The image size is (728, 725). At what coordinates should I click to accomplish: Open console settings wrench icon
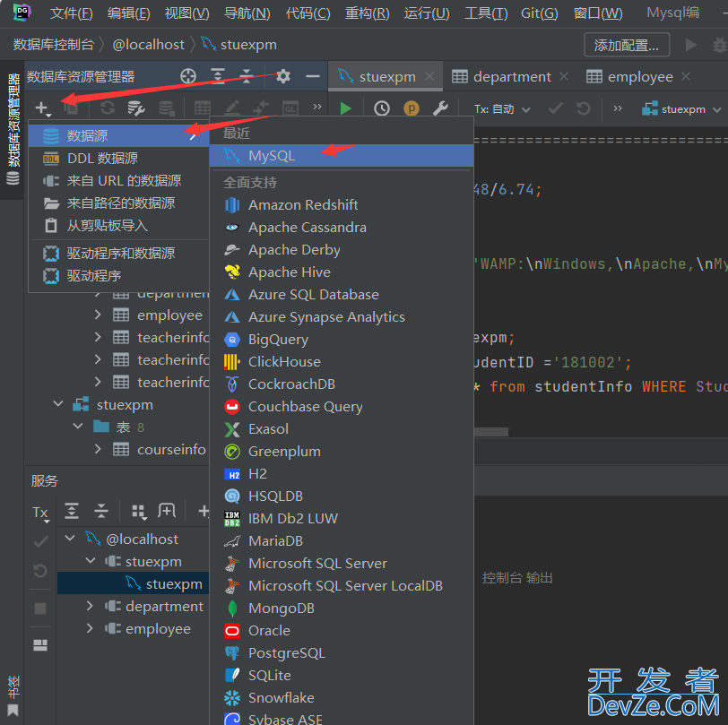(x=440, y=108)
